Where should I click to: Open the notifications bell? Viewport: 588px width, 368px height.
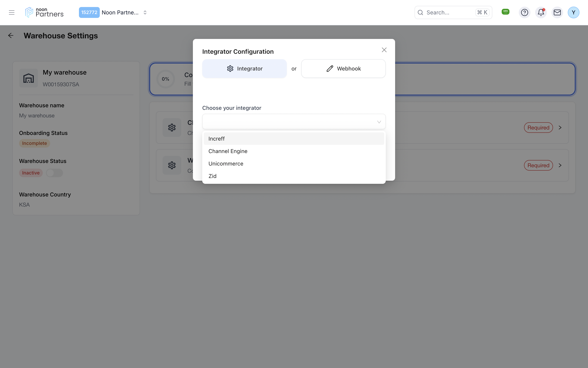click(541, 12)
